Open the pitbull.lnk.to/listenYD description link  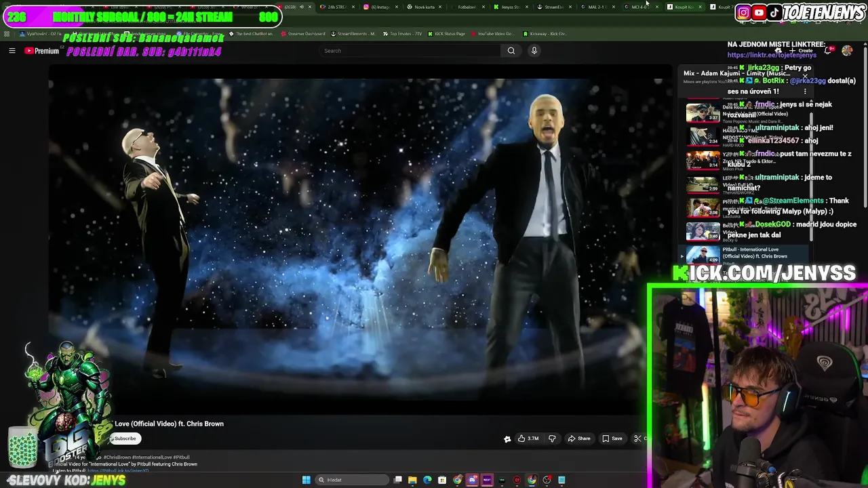118,470
